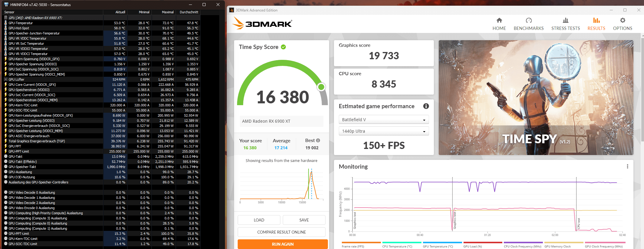Open the 1440p Ultra resolution dropdown
Viewport: 644px width, 249px height.
384,131
